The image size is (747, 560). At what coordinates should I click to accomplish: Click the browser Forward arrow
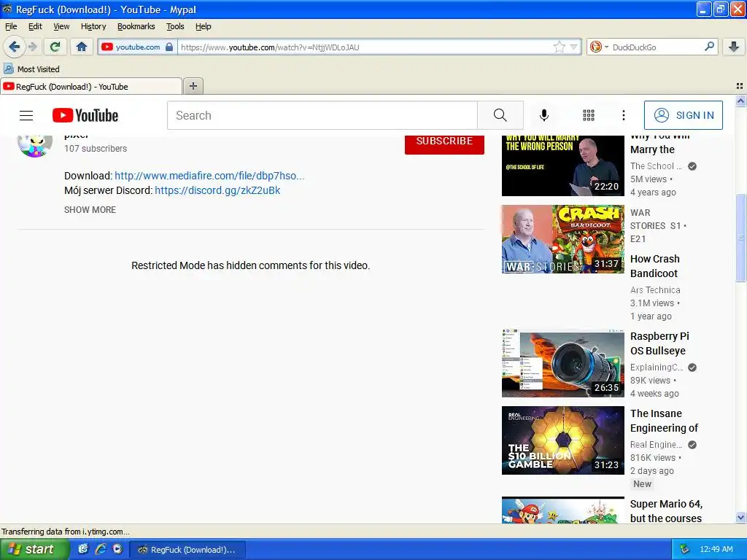[32, 47]
